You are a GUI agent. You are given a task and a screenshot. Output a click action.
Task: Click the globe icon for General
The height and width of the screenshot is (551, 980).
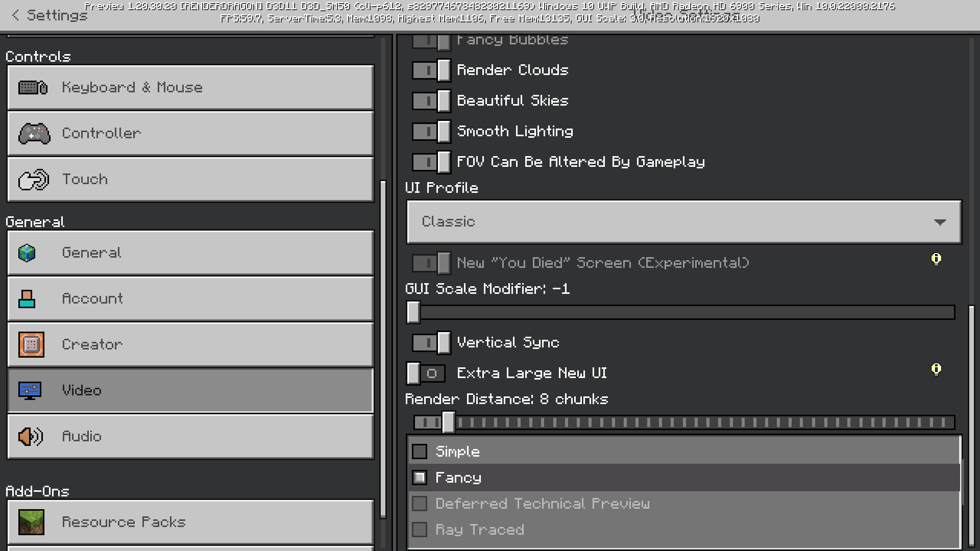coord(27,253)
